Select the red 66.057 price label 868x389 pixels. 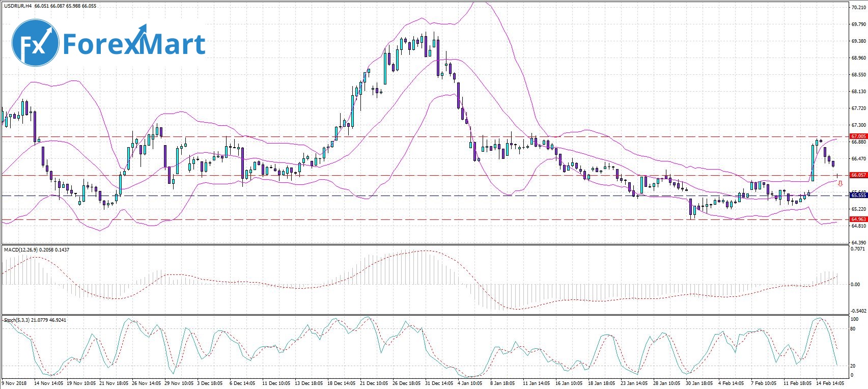(858, 175)
